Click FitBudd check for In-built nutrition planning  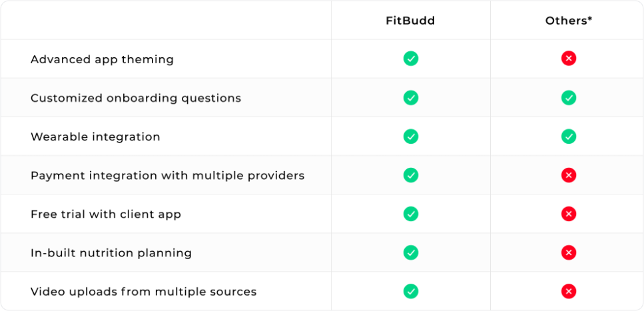(x=411, y=252)
